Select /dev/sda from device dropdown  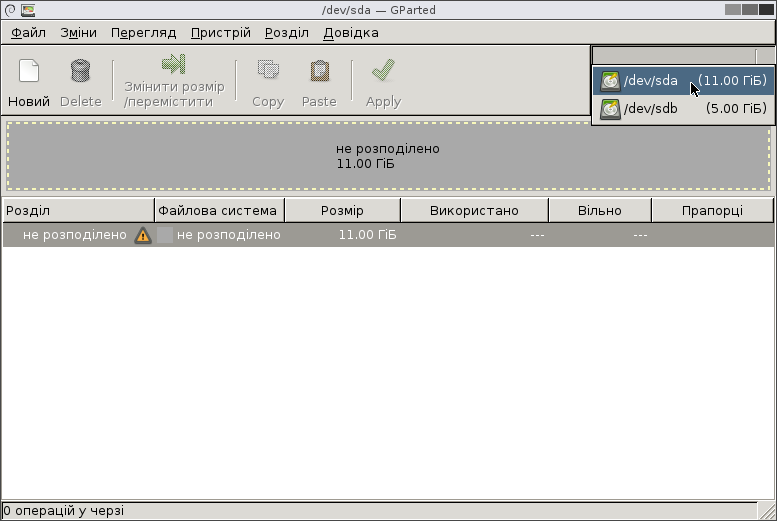683,81
